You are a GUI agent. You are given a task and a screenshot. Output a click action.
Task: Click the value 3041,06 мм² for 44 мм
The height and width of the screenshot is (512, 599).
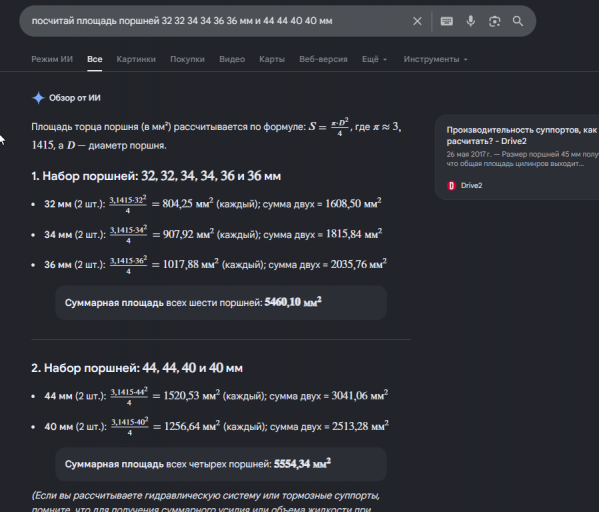(360, 395)
